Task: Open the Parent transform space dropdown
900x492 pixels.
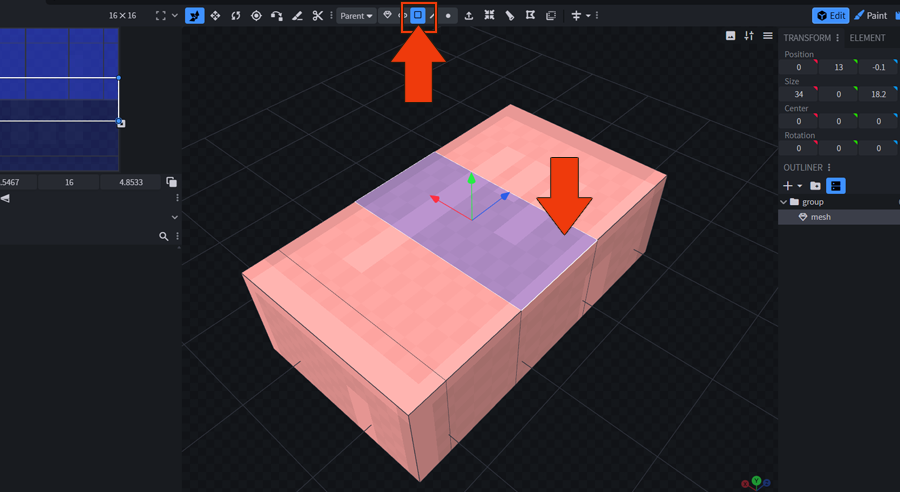Action: (x=356, y=16)
